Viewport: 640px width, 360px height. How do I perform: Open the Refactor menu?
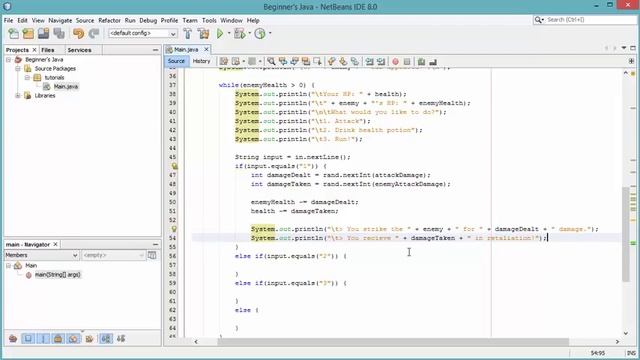point(109,20)
